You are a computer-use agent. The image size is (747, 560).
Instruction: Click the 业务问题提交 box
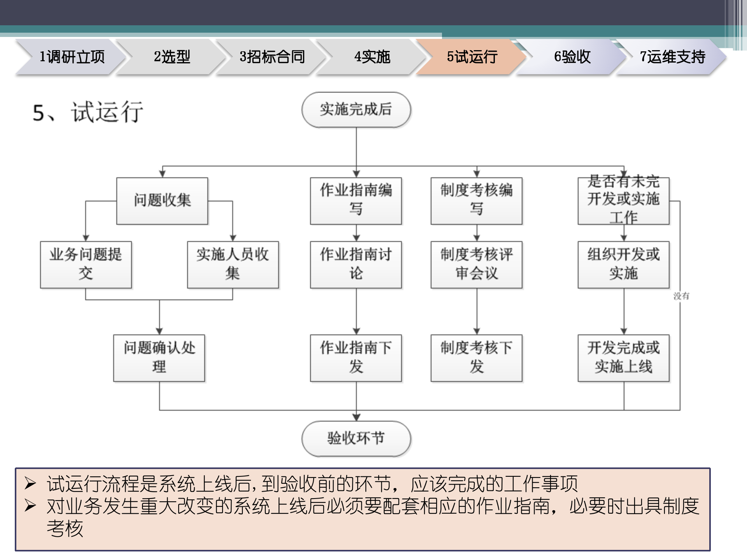pos(86,264)
